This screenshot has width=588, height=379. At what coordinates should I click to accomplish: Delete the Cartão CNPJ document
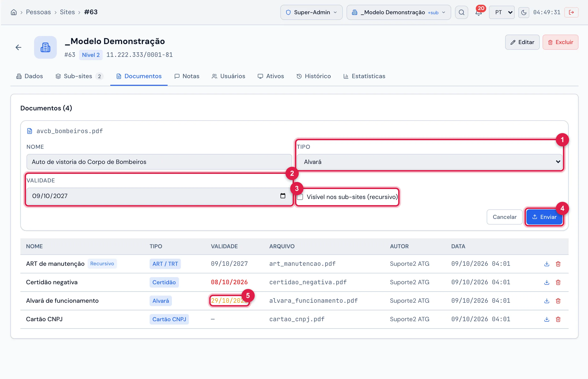(558, 319)
